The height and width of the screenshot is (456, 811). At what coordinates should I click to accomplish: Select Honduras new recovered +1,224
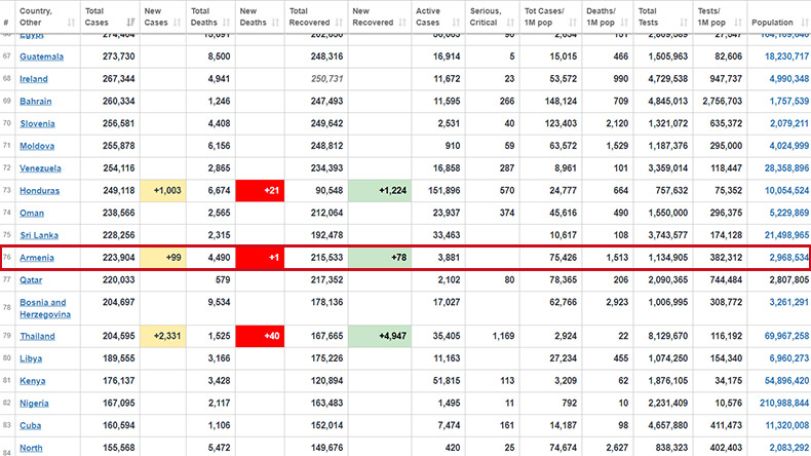click(x=380, y=190)
